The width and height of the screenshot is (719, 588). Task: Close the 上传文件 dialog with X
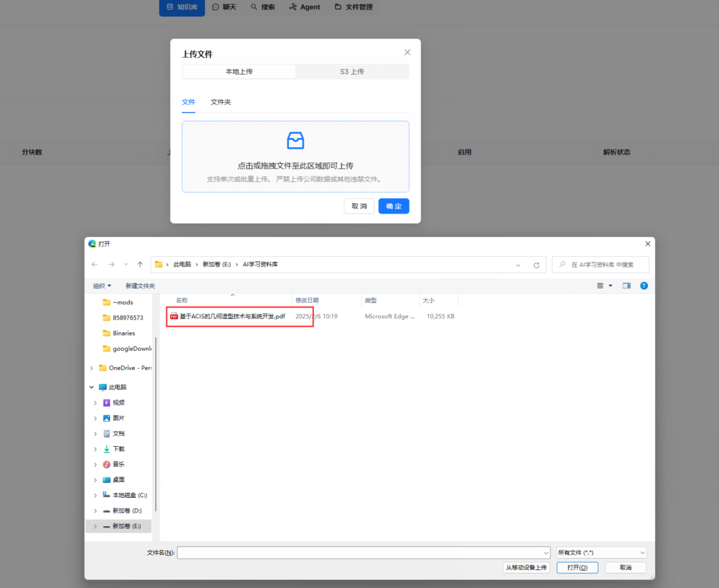tap(407, 52)
